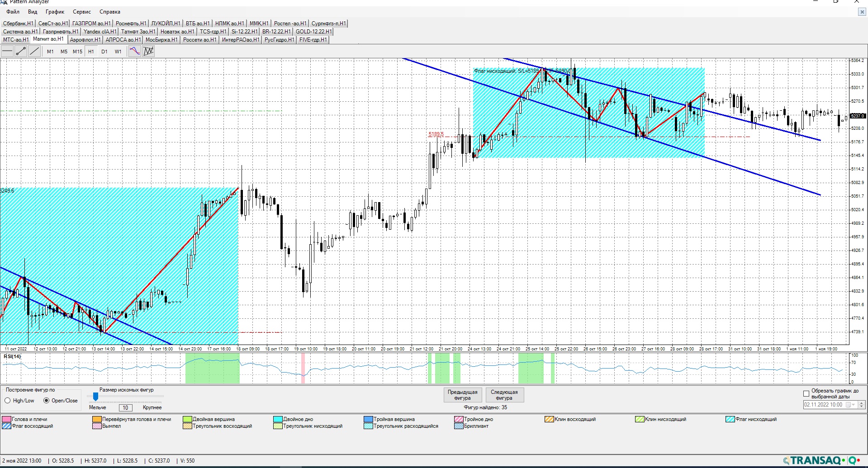This screenshot has height=468, width=868.
Task: Open the Si-12.22,H1 tab
Action: (244, 32)
